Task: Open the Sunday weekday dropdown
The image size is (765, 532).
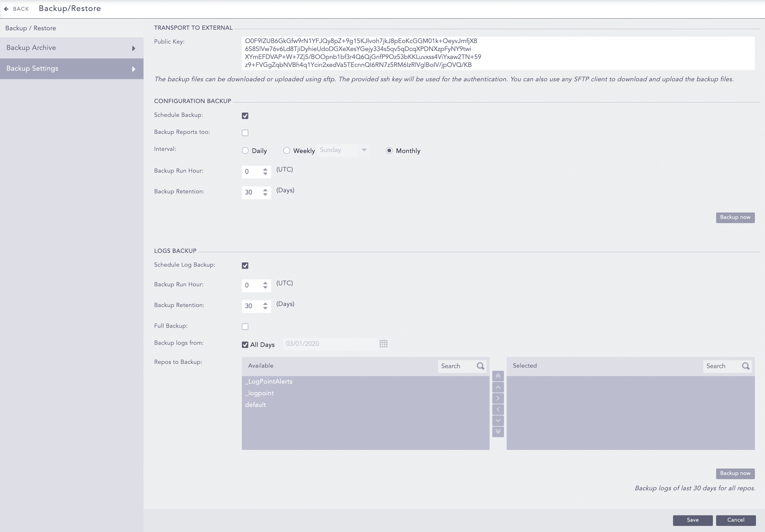Action: [343, 150]
